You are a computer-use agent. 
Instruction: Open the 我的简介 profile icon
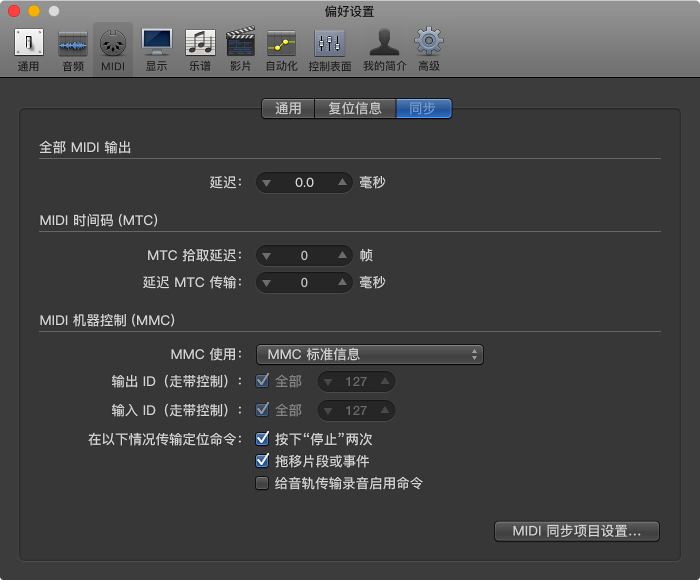384,50
